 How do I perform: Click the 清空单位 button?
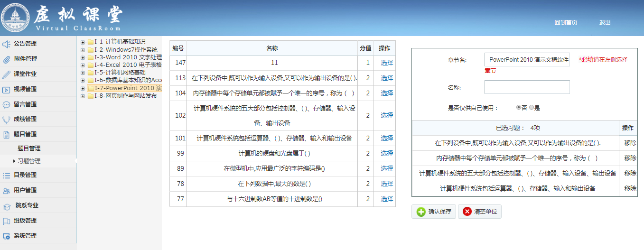point(479,212)
